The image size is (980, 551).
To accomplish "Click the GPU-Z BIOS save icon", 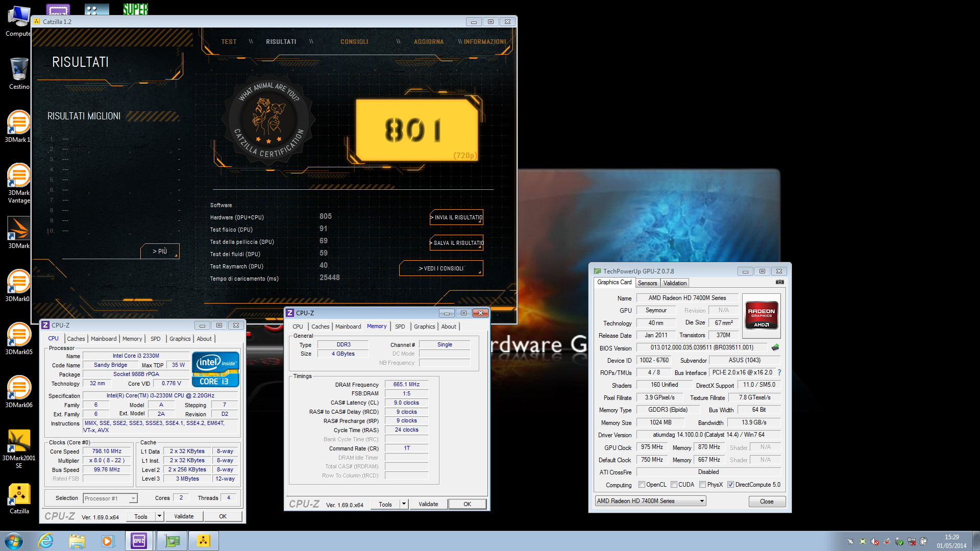I will point(775,347).
